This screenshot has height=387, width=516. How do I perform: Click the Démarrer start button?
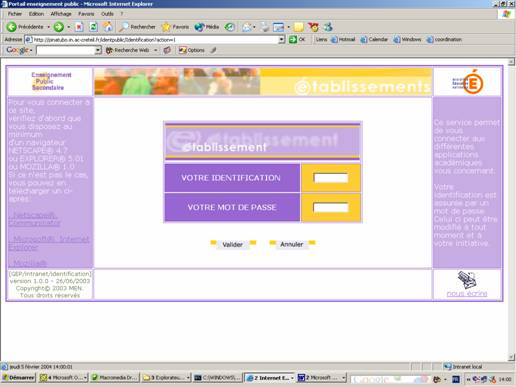(x=19, y=378)
